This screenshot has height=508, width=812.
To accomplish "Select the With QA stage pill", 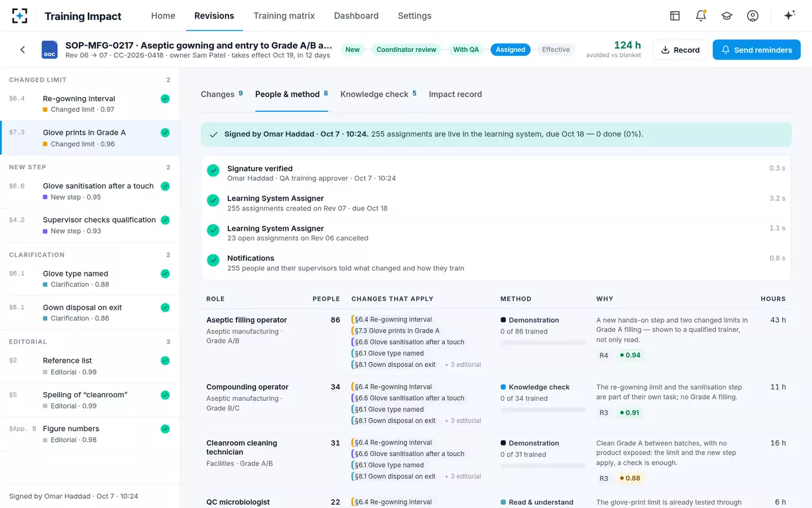I will point(466,50).
